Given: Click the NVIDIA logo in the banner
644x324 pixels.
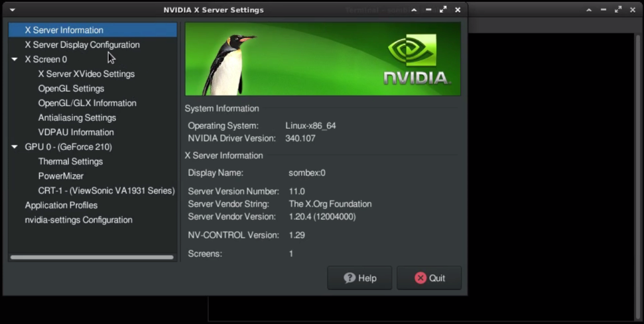Looking at the screenshot, I should tap(417, 60).
